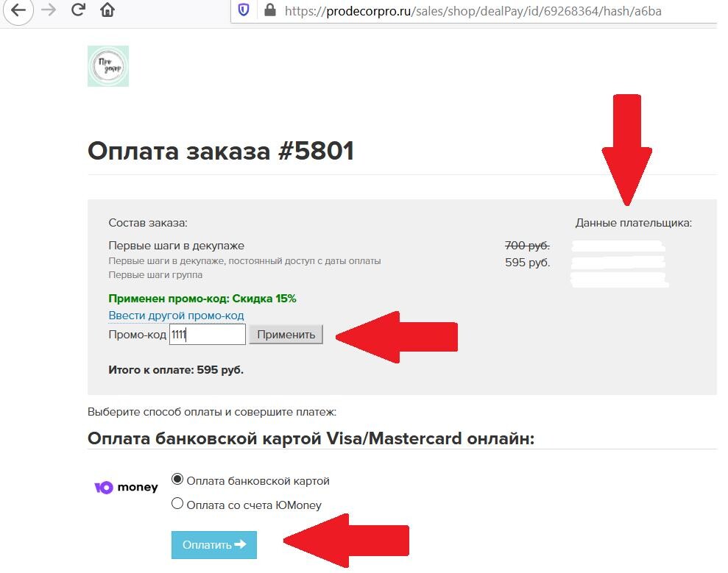Reload the page with refresh icon

[78, 10]
